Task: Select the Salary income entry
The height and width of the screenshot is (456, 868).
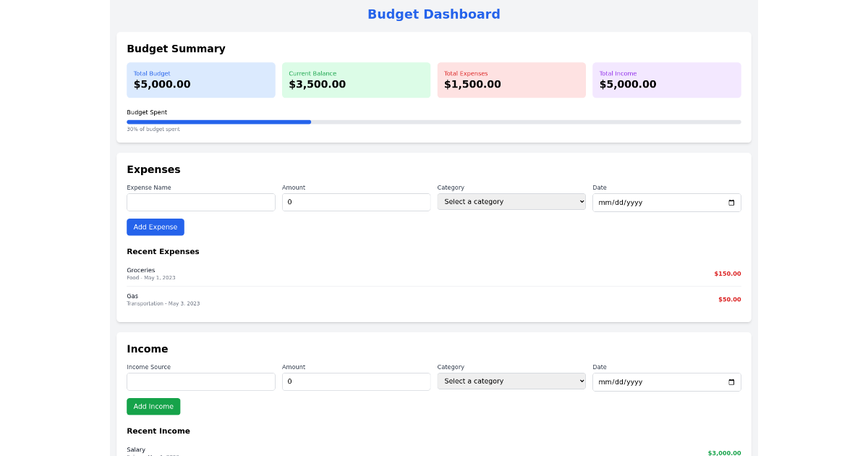Action: (434, 450)
